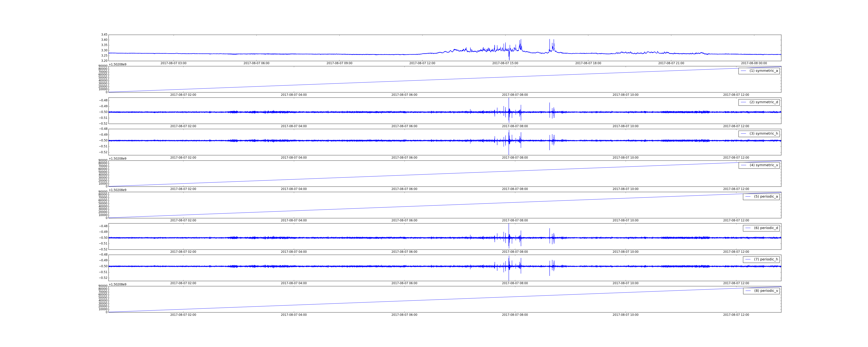Click "2017-08-07 02:00" under the periodic_v plot

point(183,315)
